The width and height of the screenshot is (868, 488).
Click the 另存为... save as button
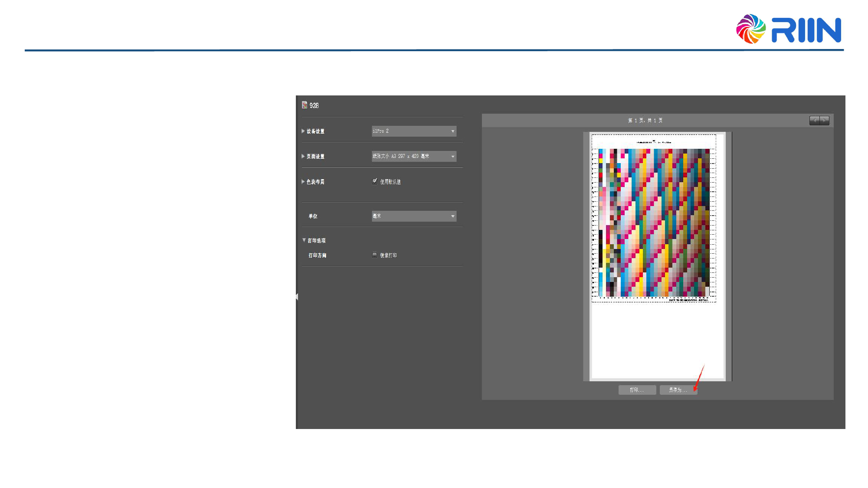pos(678,390)
